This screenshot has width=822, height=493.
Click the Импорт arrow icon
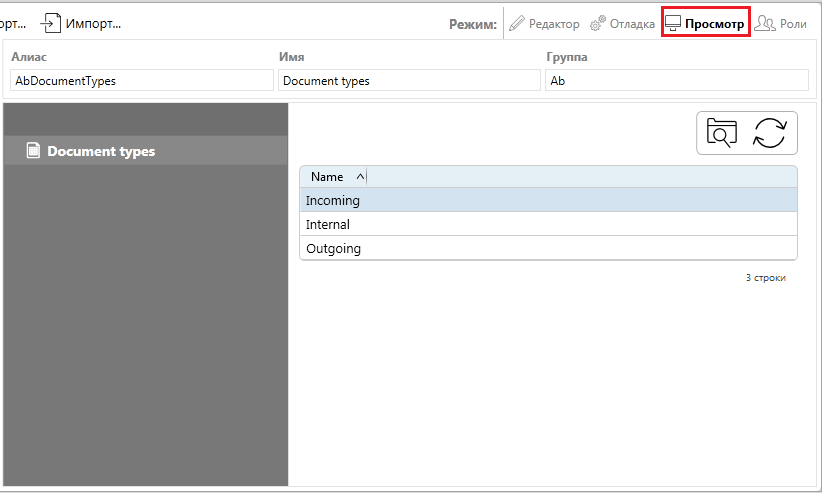pos(51,23)
